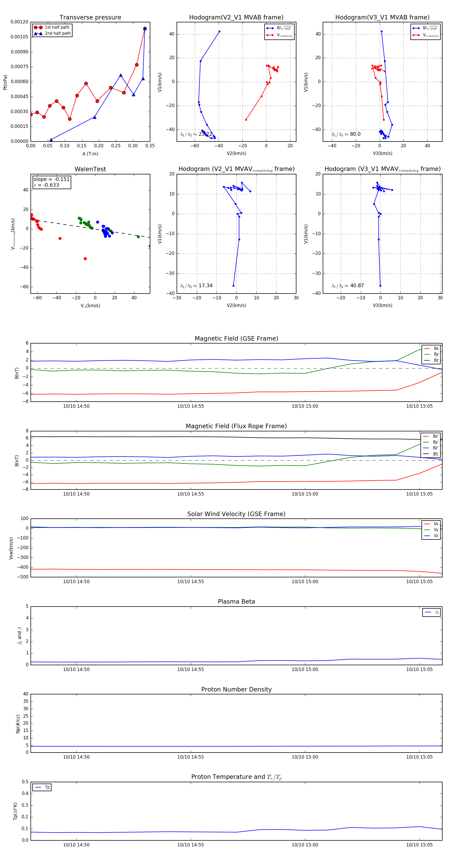Viewport: 473px width, 868px height.
Task: Click the 'Bx' legend entry in GSE field plot
Action: pos(431,349)
